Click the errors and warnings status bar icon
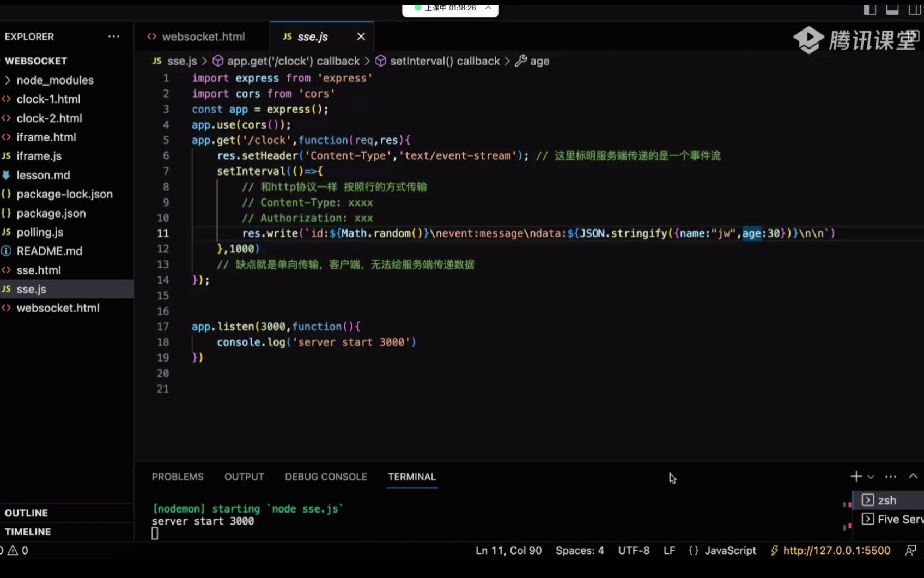This screenshot has width=924, height=578. [14, 551]
